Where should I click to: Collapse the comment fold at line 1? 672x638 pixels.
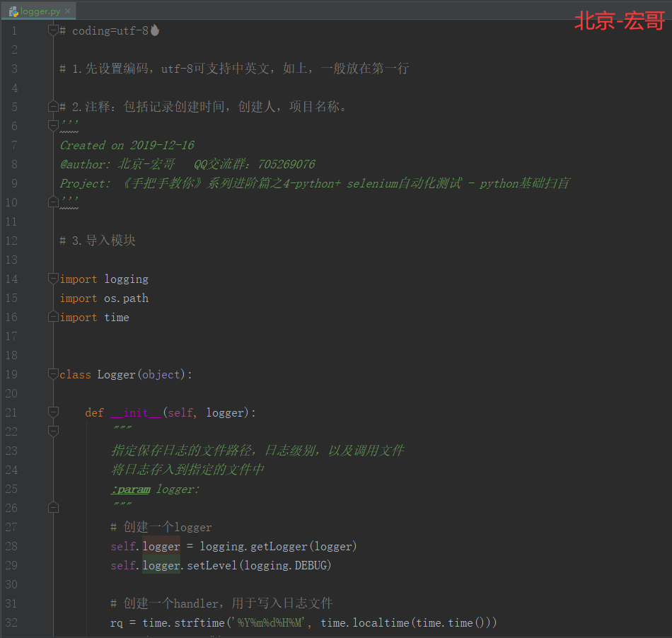(x=53, y=30)
